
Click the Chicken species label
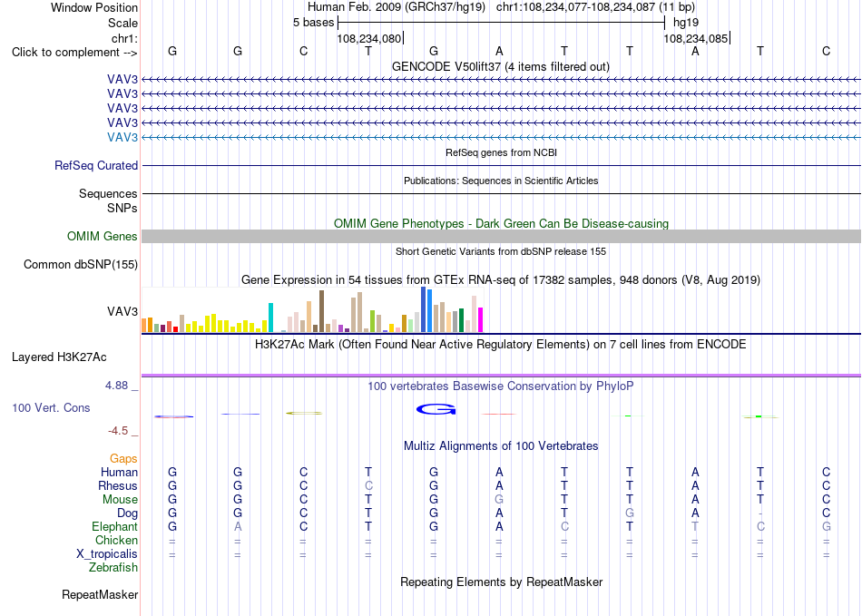pos(116,540)
